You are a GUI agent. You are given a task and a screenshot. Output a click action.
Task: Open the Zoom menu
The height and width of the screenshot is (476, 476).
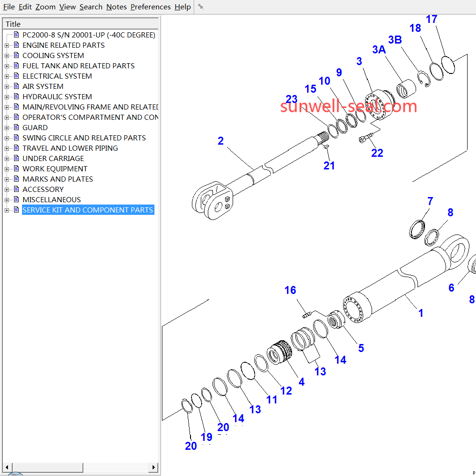click(45, 7)
